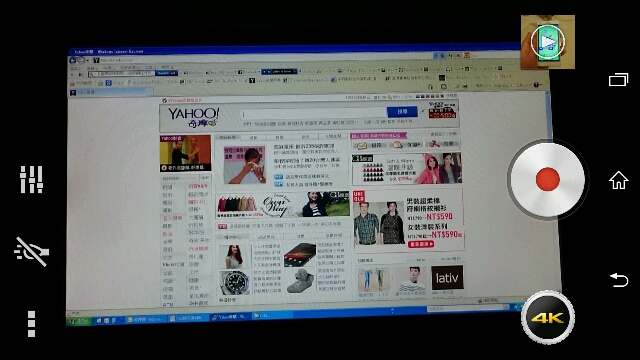
Task: Tap the blue Yahoo search button
Action: pyautogui.click(x=402, y=111)
